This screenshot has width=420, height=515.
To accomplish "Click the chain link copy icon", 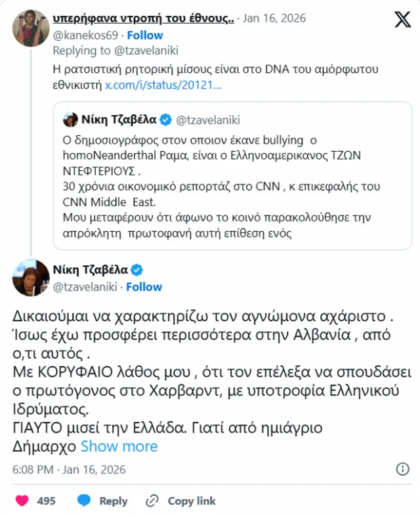I will click(152, 501).
